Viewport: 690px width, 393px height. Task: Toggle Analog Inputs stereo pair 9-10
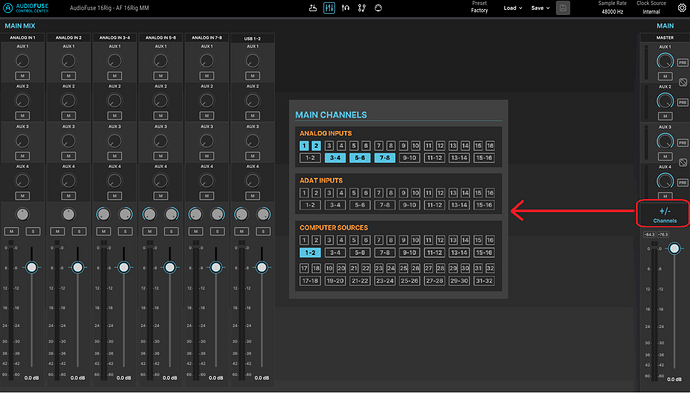click(x=409, y=158)
